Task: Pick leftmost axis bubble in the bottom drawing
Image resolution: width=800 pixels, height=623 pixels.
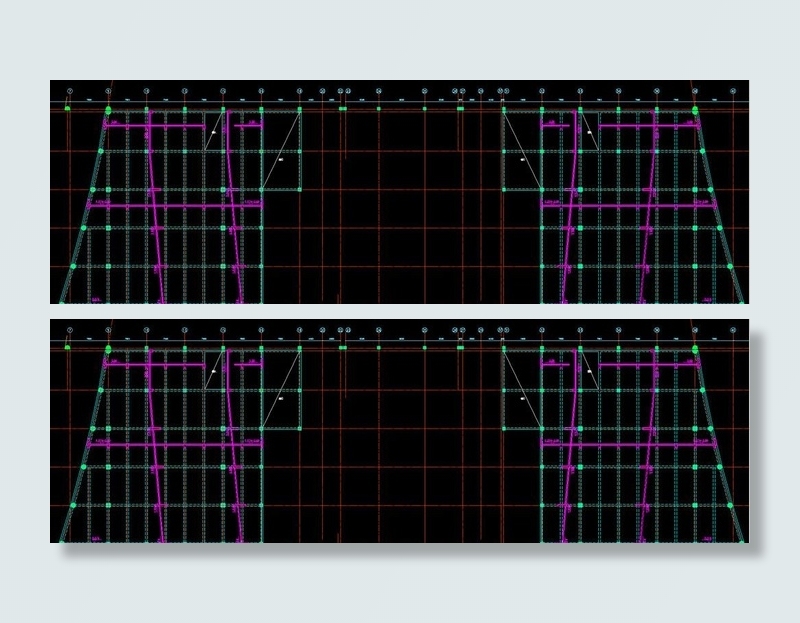Action: click(69, 330)
